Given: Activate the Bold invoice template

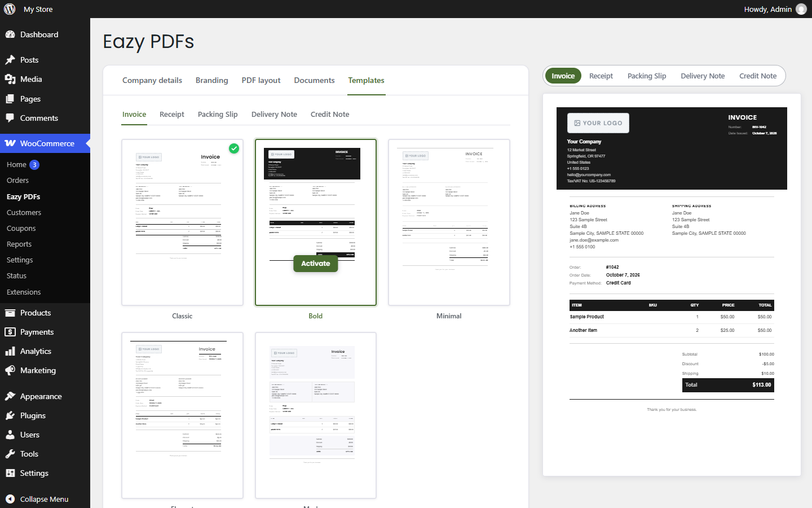Looking at the screenshot, I should 316,264.
